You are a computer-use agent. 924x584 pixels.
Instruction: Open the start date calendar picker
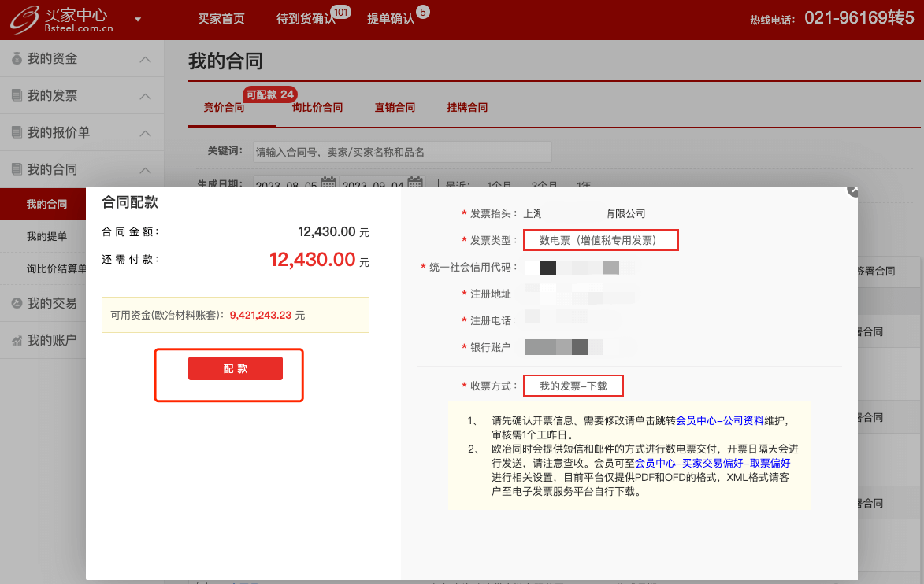328,184
